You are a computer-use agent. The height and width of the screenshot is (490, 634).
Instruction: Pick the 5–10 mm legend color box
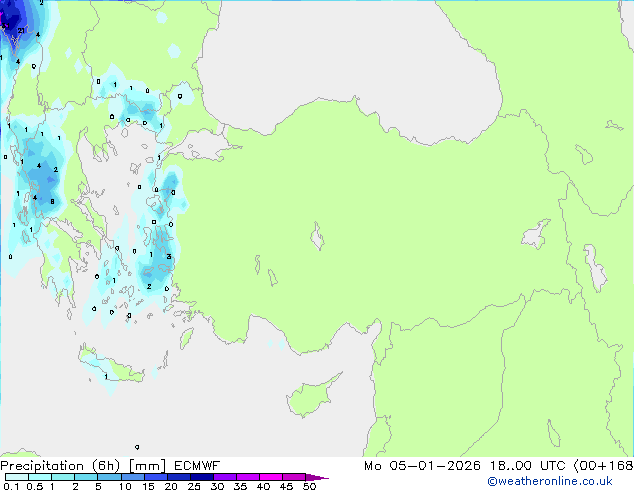(x=109, y=477)
